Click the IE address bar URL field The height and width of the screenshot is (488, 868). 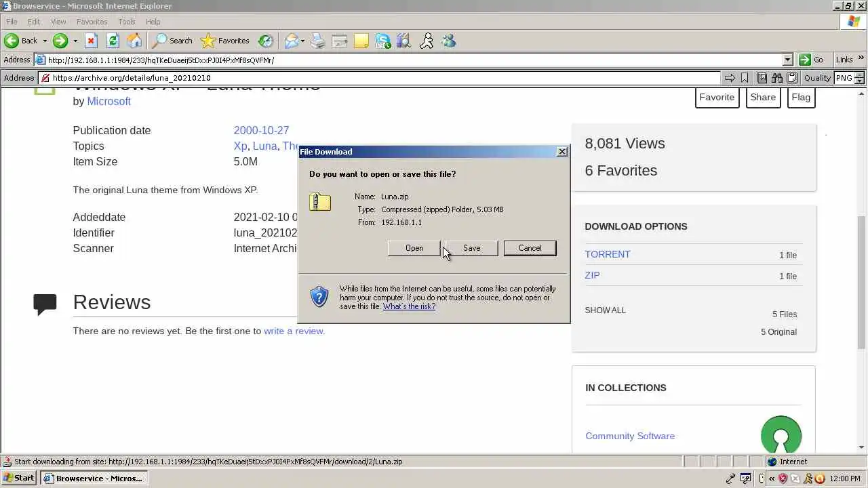[x=414, y=60]
